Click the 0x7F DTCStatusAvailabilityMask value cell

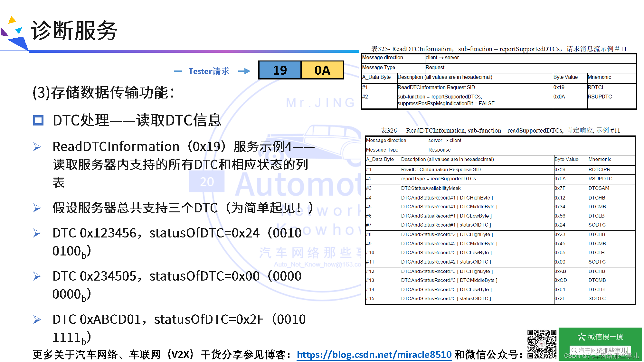coord(560,188)
